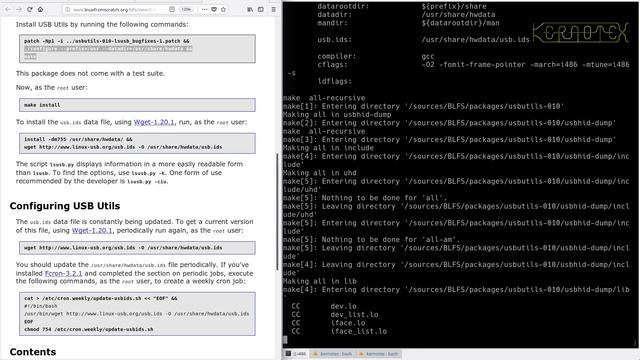
Task: Go forward in the browser history
Action: click(19, 9)
